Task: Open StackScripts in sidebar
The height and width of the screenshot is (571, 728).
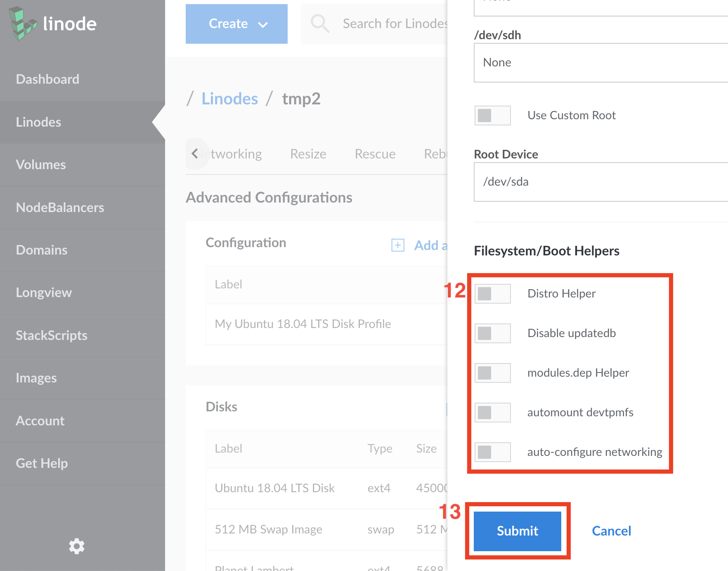Action: pos(83,335)
